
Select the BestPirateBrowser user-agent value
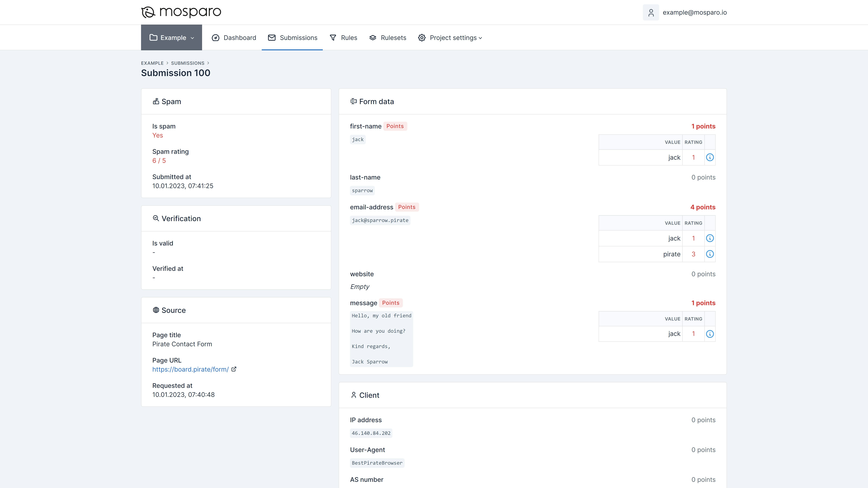pos(377,463)
